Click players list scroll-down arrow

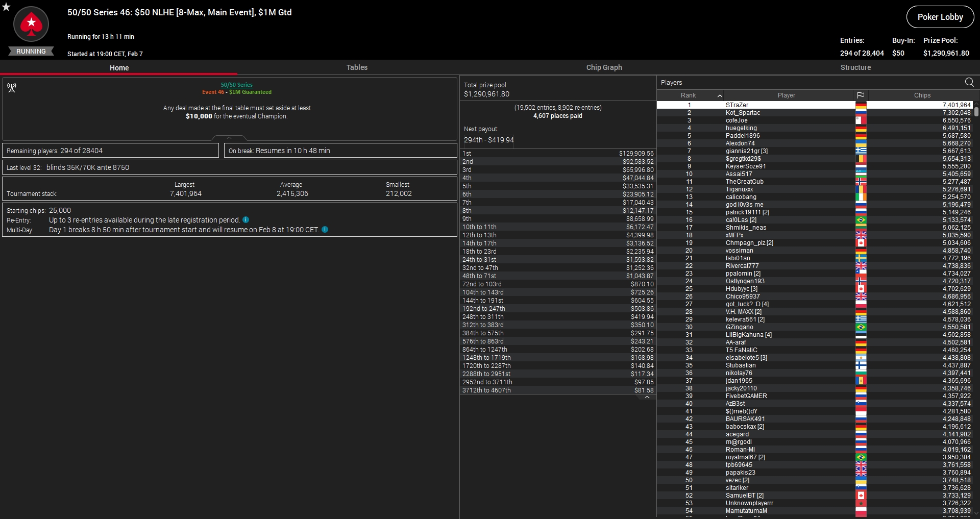[x=976, y=514]
